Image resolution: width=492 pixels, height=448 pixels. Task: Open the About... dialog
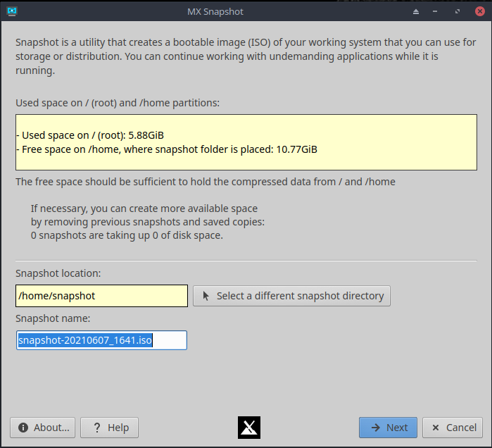pos(43,428)
